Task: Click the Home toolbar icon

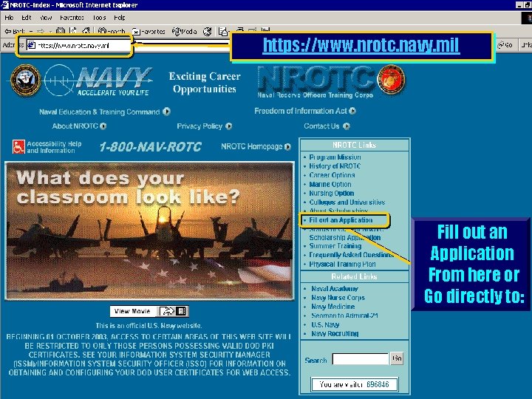Action: (86, 31)
